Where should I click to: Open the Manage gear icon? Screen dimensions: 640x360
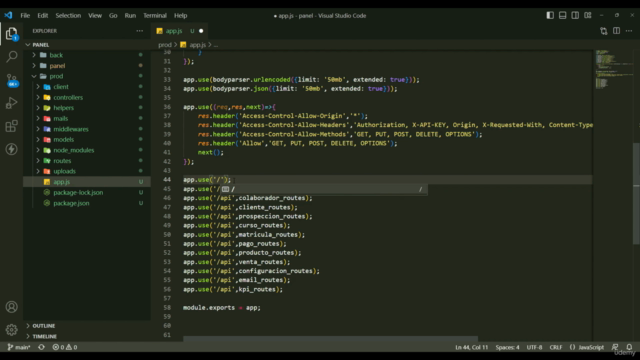(x=11, y=329)
